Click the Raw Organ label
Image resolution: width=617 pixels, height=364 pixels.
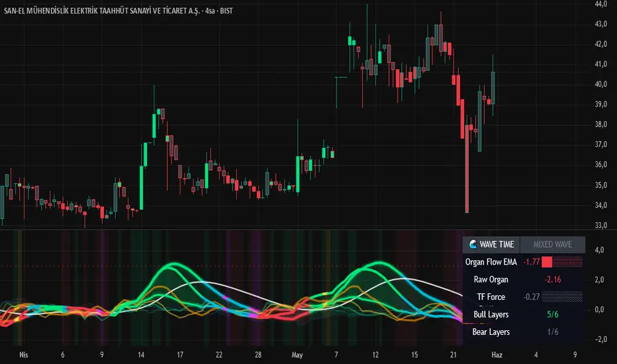491,279
